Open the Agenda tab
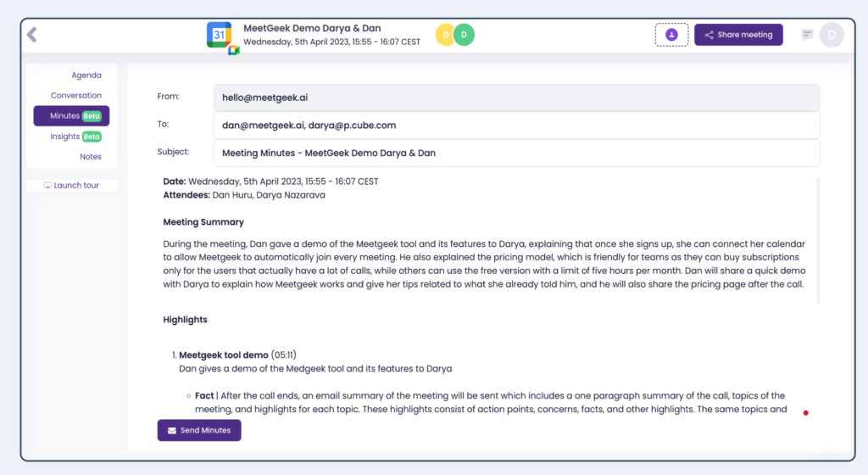868x475 pixels. 86,75
